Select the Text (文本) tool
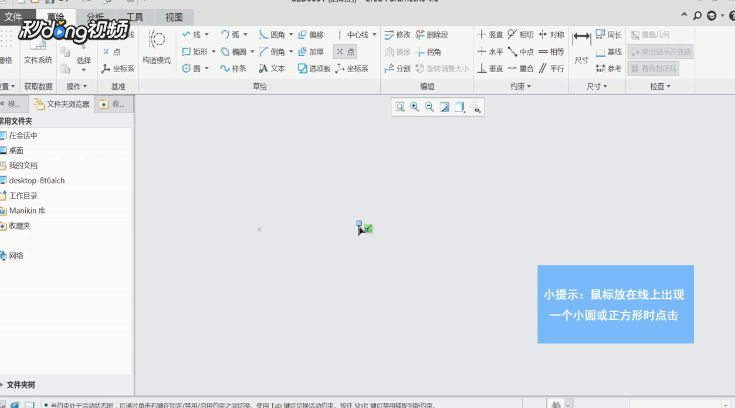Viewport: 735px width, 408px height. tap(272, 68)
